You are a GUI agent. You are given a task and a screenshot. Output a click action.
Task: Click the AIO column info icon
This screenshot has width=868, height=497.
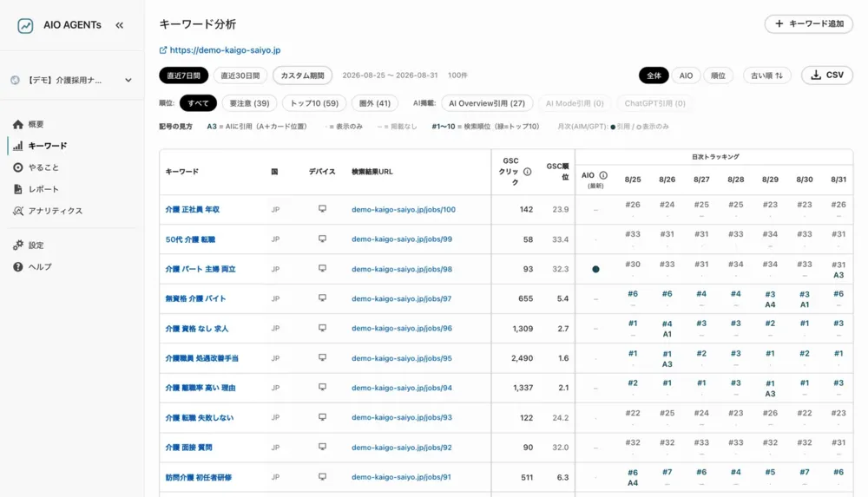[x=603, y=175]
